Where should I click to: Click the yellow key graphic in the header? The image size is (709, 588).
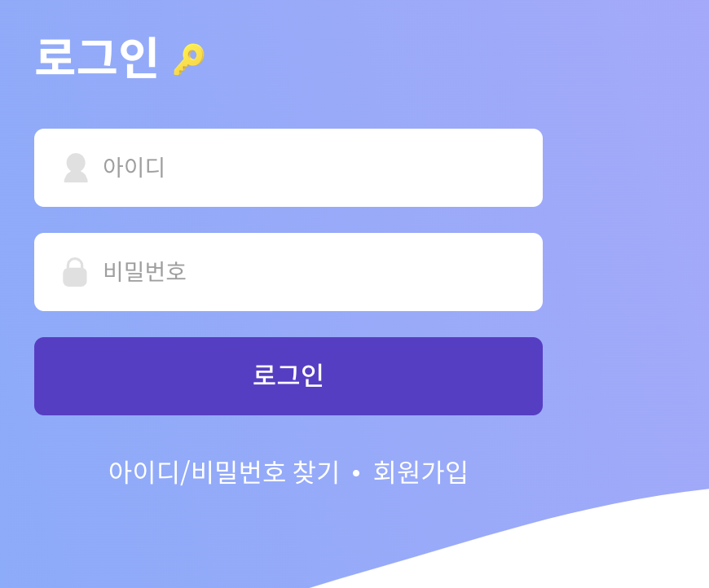tap(188, 58)
